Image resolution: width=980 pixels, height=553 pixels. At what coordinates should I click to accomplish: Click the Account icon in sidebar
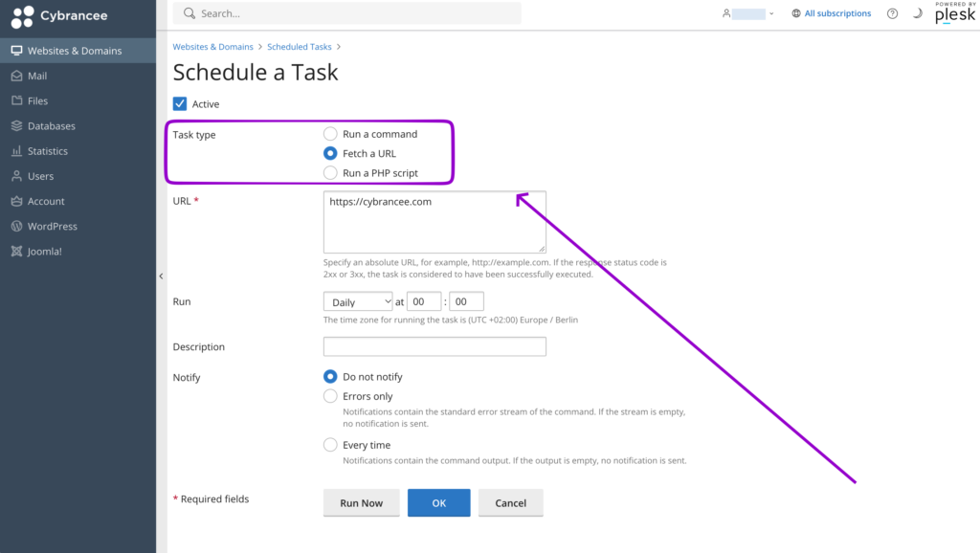click(17, 201)
